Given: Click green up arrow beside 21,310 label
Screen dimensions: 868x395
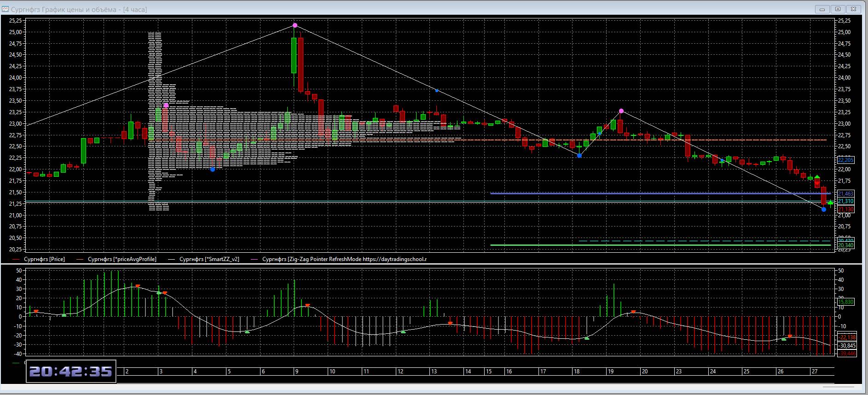Looking at the screenshot, I should click(x=831, y=203).
